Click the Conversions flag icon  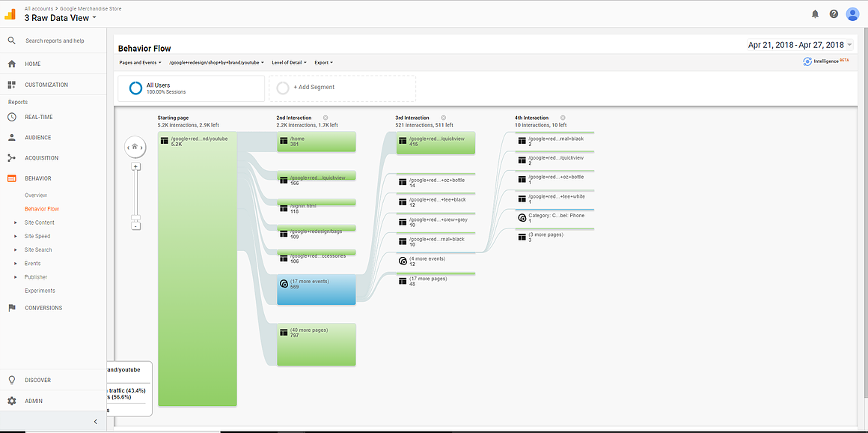click(12, 308)
